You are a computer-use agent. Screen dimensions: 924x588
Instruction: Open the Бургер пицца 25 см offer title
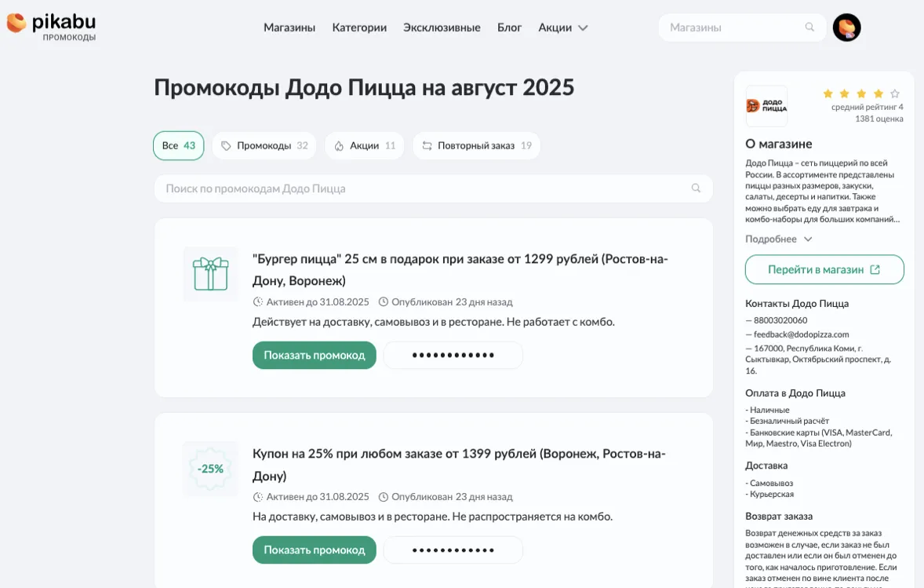(x=460, y=269)
